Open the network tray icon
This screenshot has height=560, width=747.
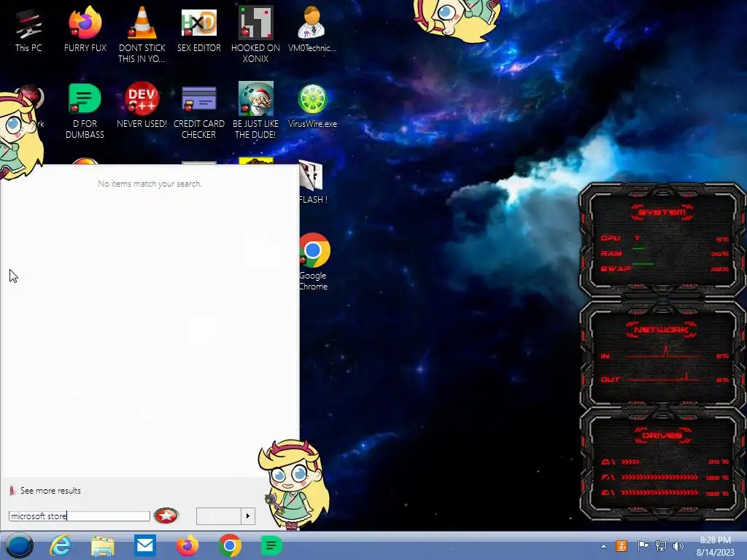point(661,545)
